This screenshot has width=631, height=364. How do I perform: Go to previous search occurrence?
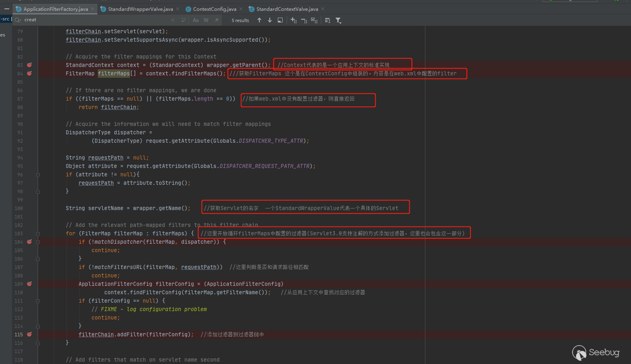[259, 20]
